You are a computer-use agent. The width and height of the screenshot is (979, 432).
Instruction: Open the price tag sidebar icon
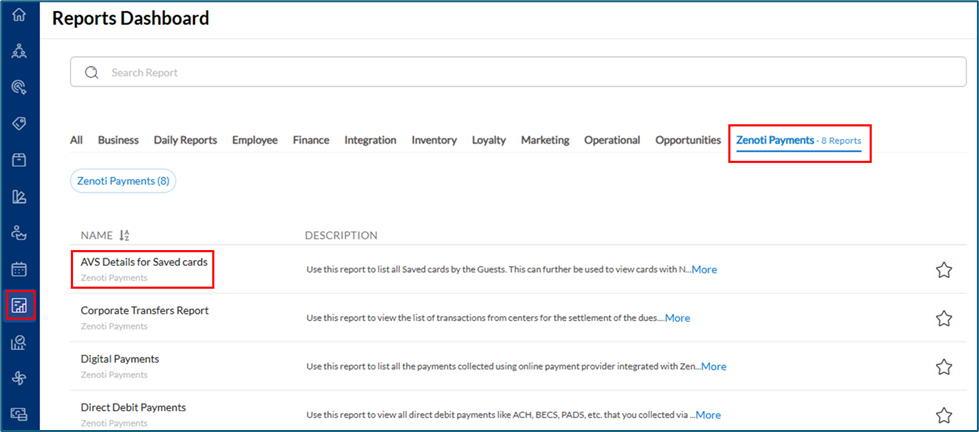[19, 124]
